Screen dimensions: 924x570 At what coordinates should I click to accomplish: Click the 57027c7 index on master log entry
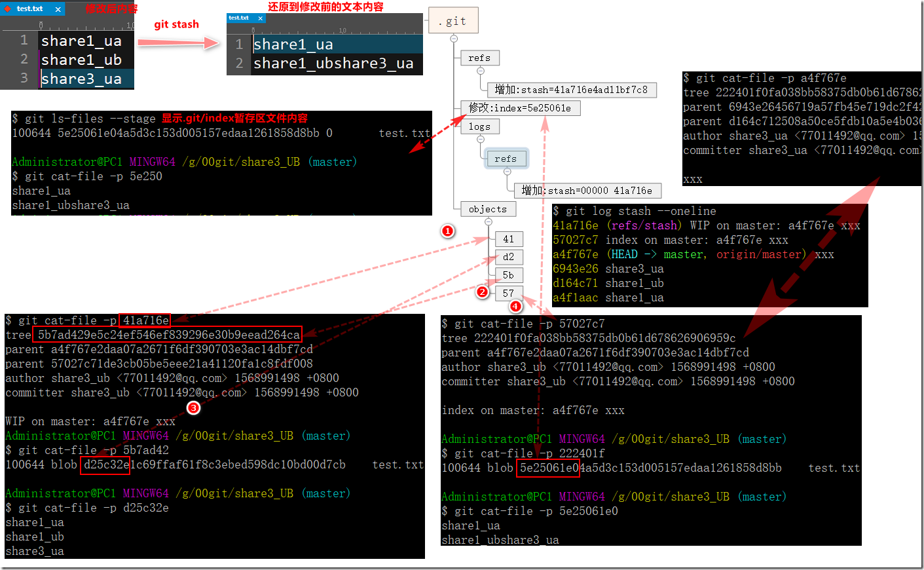pos(671,240)
